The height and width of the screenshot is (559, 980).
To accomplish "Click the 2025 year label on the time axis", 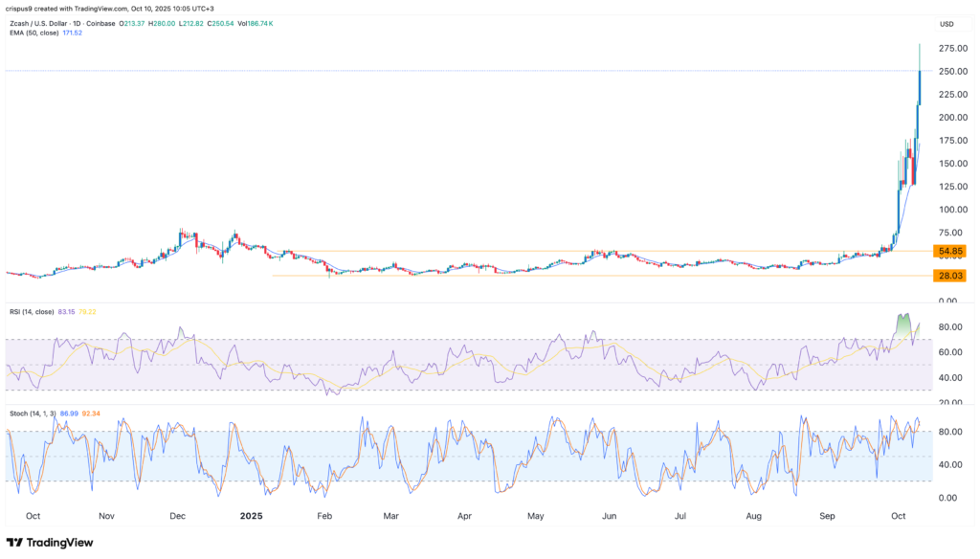I will 251,515.
